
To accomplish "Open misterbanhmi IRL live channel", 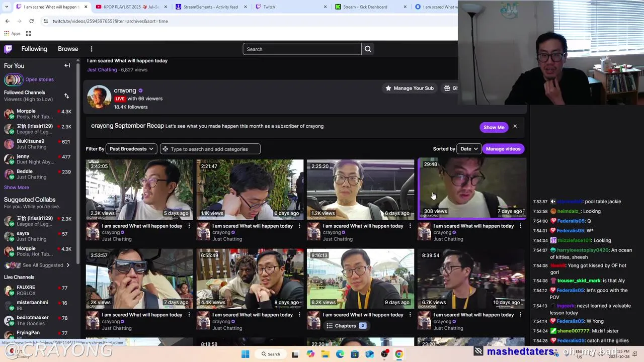I will (38, 305).
